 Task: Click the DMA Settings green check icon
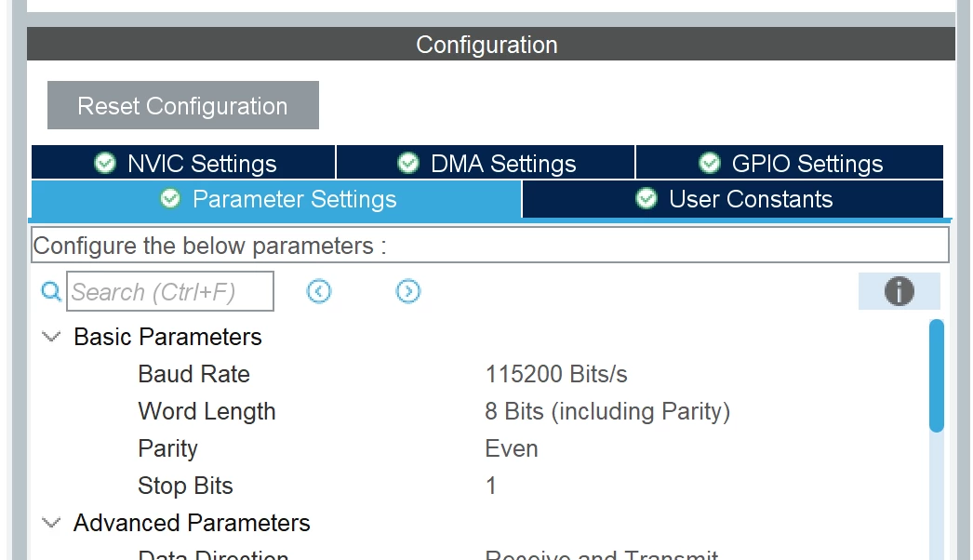407,164
